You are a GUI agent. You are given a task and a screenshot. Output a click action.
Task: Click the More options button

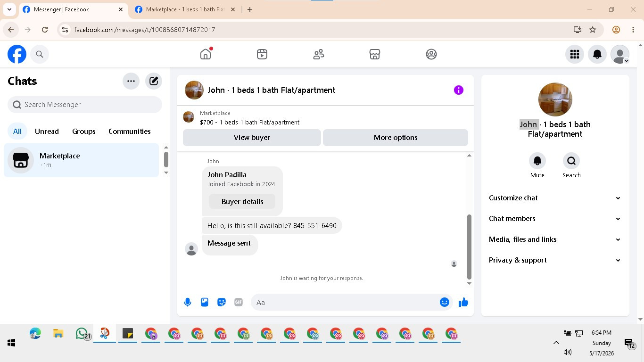[396, 138]
